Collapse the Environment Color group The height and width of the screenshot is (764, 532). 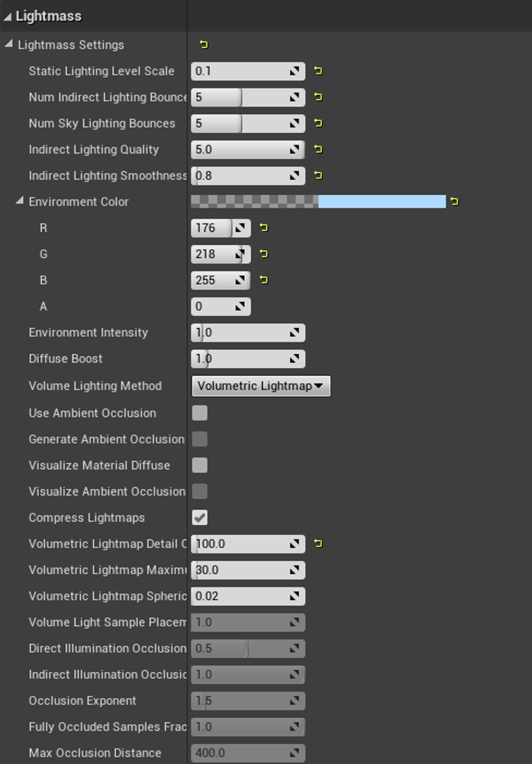[x=20, y=202]
